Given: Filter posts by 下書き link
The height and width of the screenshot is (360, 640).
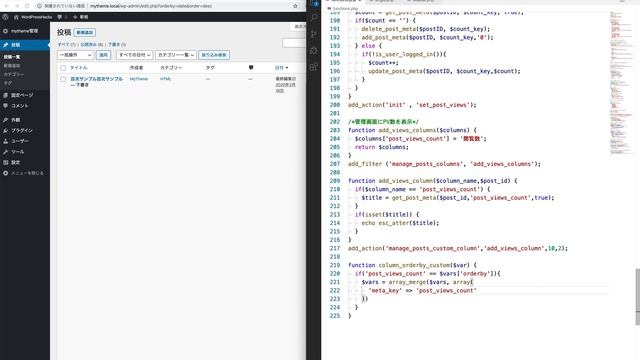Looking at the screenshot, I should (114, 44).
